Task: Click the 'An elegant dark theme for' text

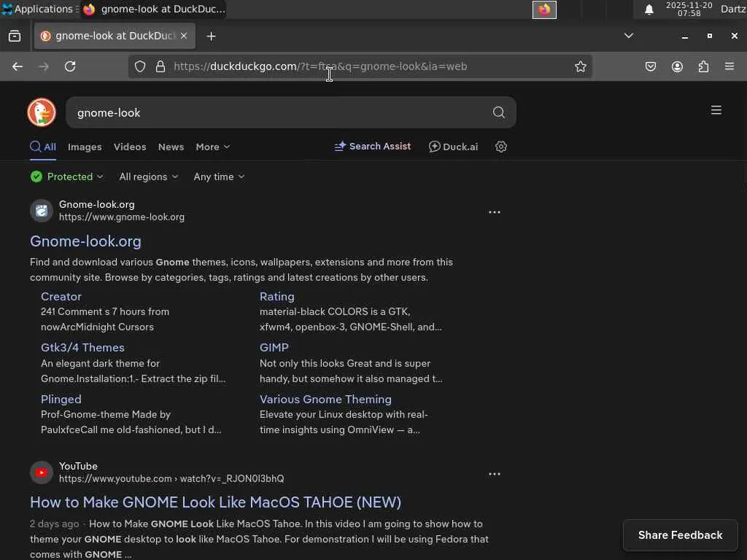Action: click(100, 363)
